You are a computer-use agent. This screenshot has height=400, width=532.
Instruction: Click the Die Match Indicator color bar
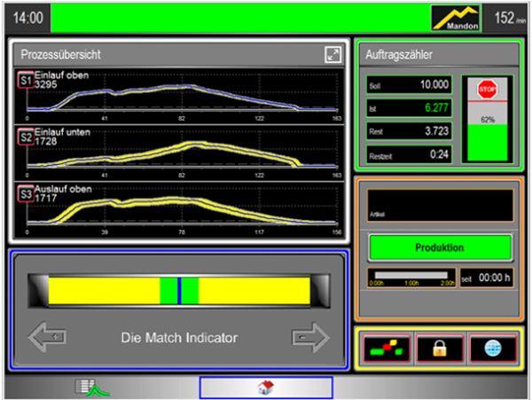pyautogui.click(x=179, y=291)
